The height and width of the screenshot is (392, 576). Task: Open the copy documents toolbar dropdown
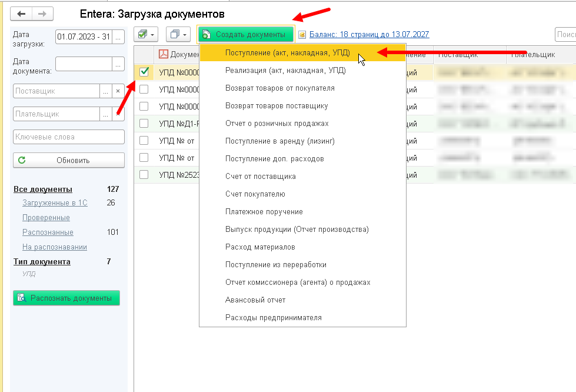coord(178,35)
